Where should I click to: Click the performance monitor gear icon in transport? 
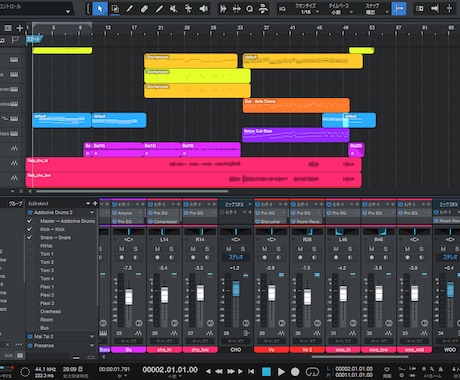pyautogui.click(x=25, y=372)
